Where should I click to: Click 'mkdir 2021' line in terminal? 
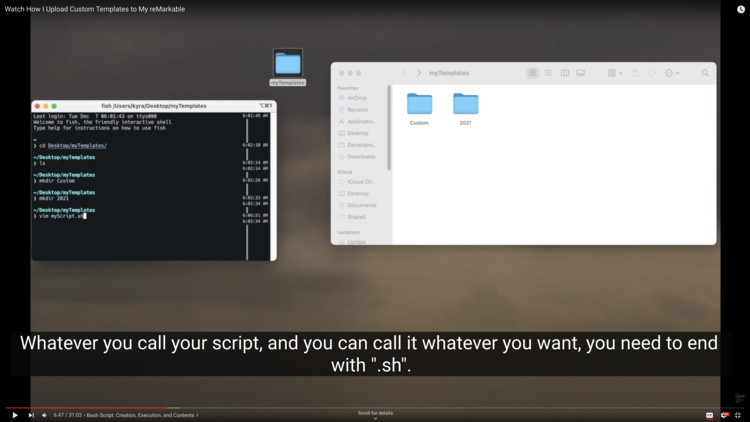tap(51, 198)
